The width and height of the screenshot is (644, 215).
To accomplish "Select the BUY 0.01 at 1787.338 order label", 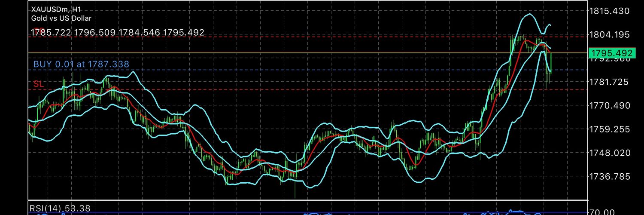I will [81, 64].
